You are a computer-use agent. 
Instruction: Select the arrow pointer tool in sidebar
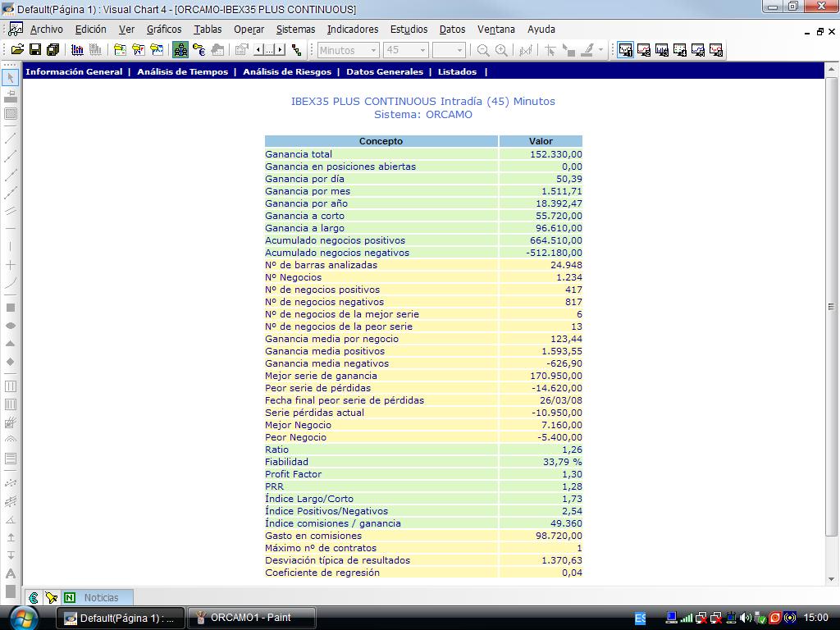(11, 78)
